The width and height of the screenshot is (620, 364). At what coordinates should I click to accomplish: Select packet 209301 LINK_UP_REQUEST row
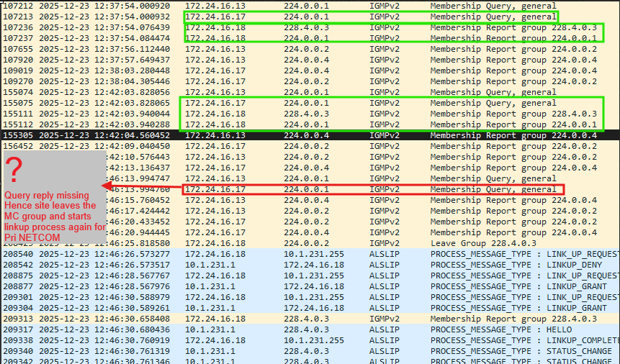pos(310,297)
